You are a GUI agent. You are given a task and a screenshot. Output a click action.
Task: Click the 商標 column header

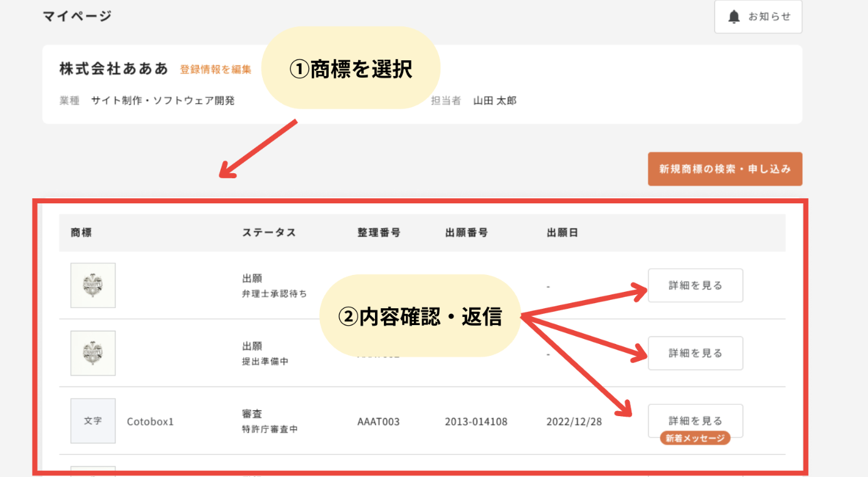pos(82,233)
